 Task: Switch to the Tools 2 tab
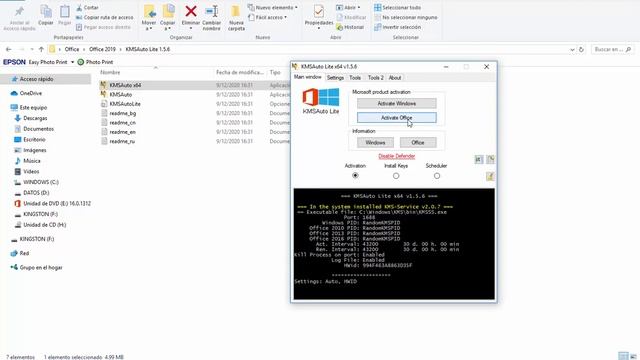376,78
